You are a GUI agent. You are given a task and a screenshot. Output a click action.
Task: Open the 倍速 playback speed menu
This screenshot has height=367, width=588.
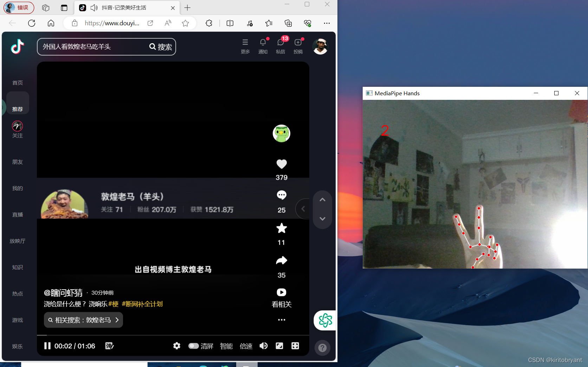coord(246,346)
